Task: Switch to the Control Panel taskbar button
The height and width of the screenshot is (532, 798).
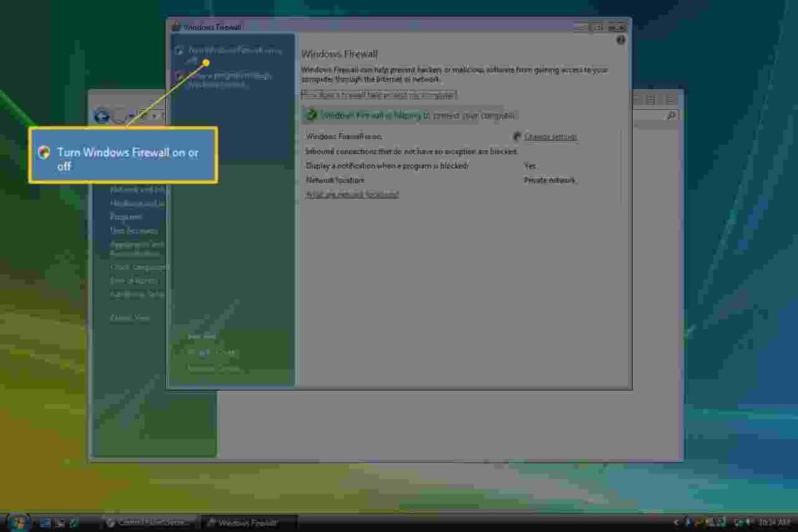Action: (x=149, y=523)
